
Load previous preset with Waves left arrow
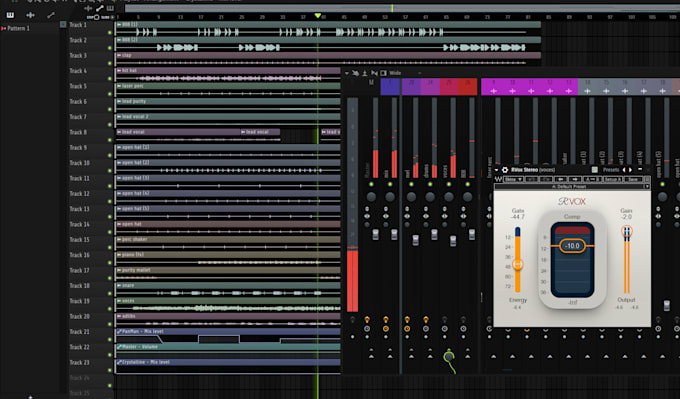click(560, 179)
